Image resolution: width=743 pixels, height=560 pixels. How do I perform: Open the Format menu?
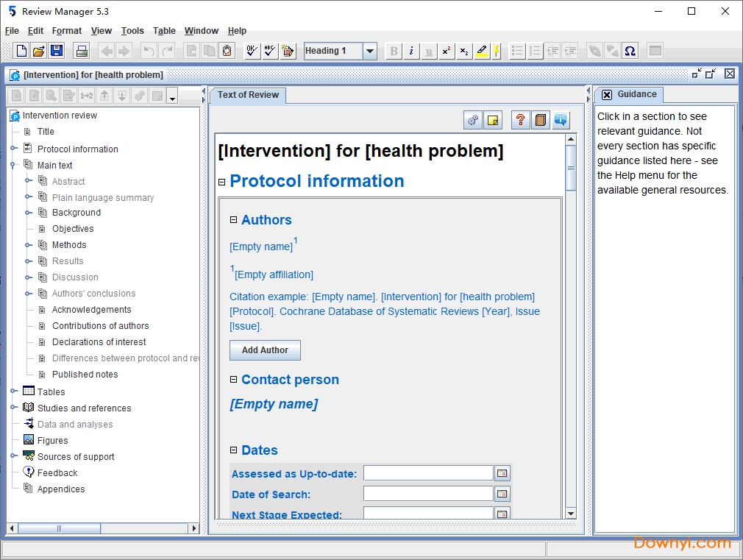pyautogui.click(x=67, y=31)
